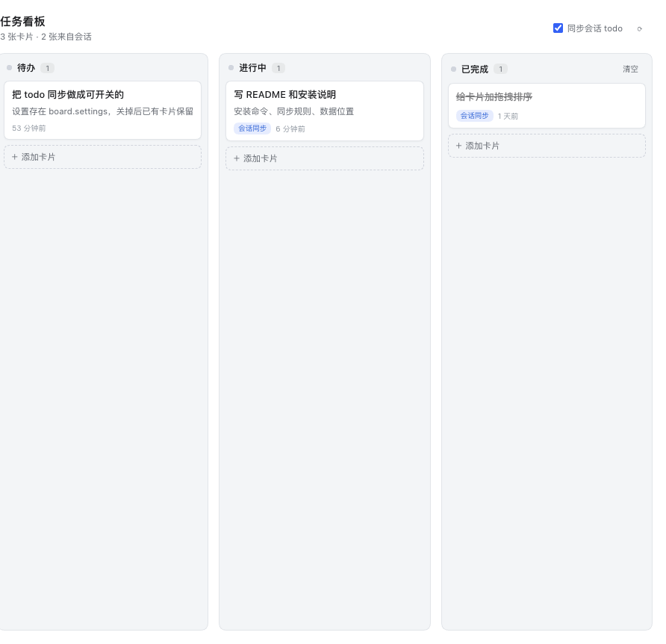
Task: Click the 任务看板 title
Action: [x=22, y=21]
